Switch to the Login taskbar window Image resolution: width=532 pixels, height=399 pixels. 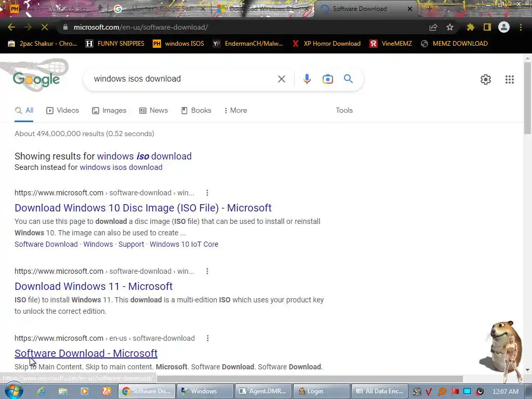point(321,391)
